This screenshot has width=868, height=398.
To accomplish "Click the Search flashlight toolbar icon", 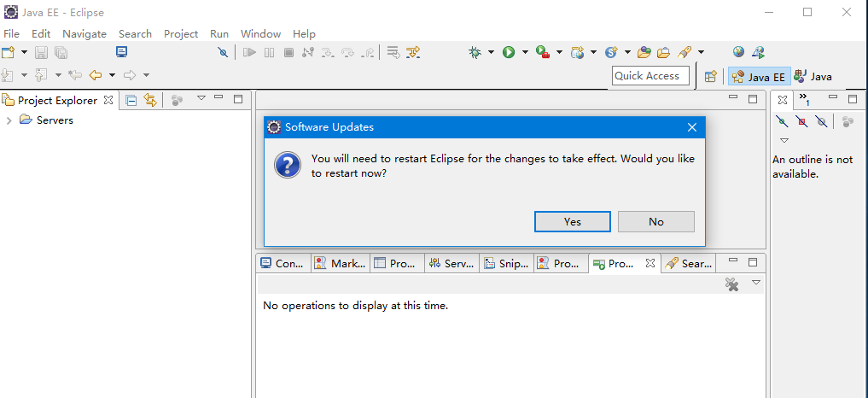I will [684, 53].
